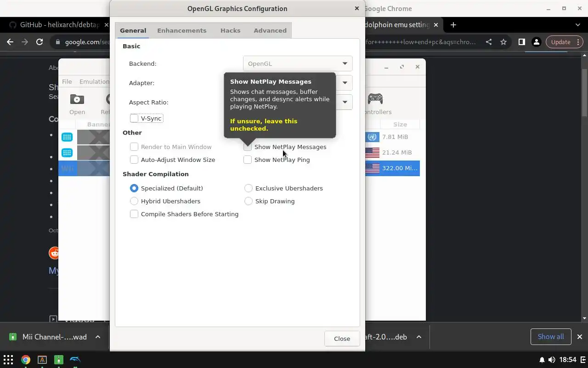
Task: Open the green archive app in taskbar
Action: pos(58,360)
